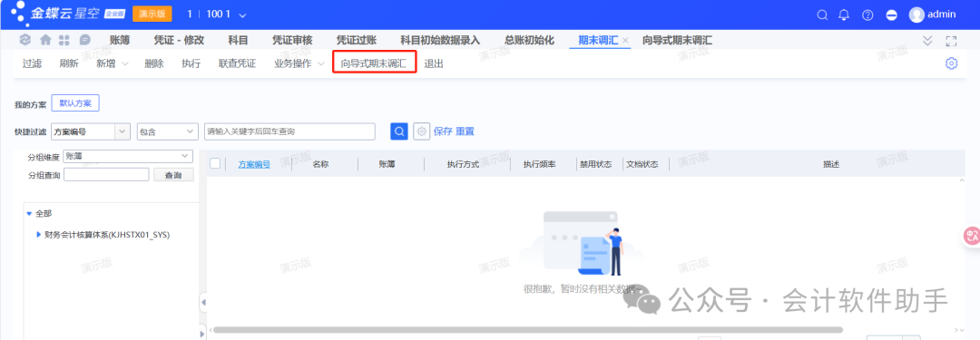Click the 执行方式 column header
Viewport: 980px width, 340px height.
point(463,164)
